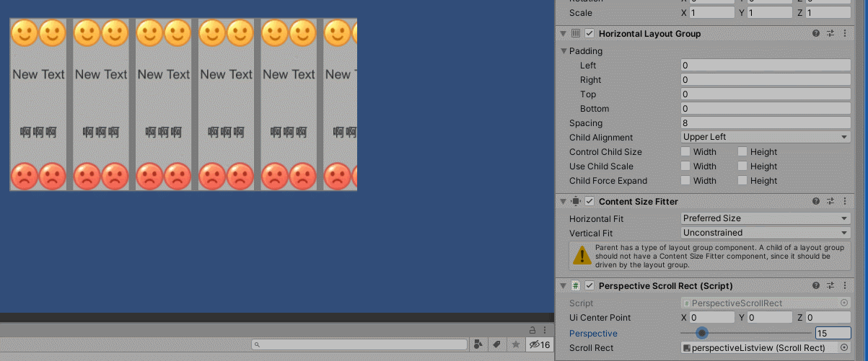Click Search by Label tag icon
This screenshot has height=361, width=868.
pyautogui.click(x=497, y=345)
